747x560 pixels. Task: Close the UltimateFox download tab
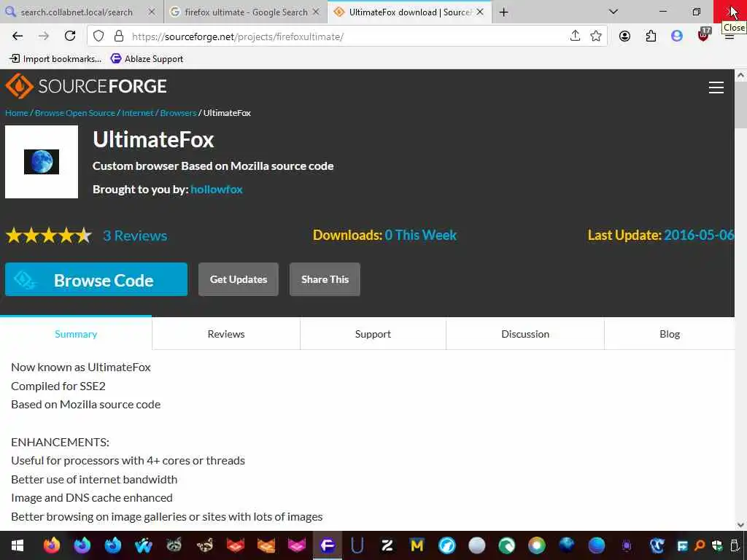pos(480,12)
